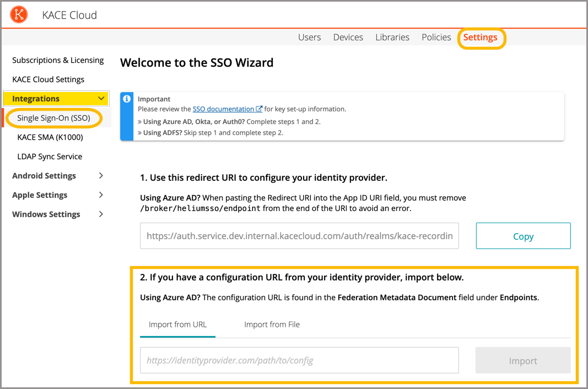The image size is (588, 389).
Task: Click the KACE Cloud logo icon
Action: pyautogui.click(x=19, y=15)
